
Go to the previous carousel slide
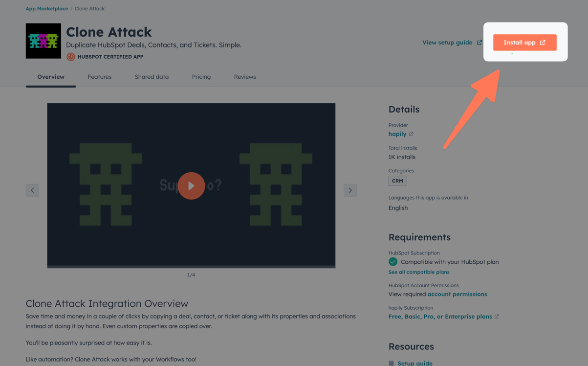[32, 190]
